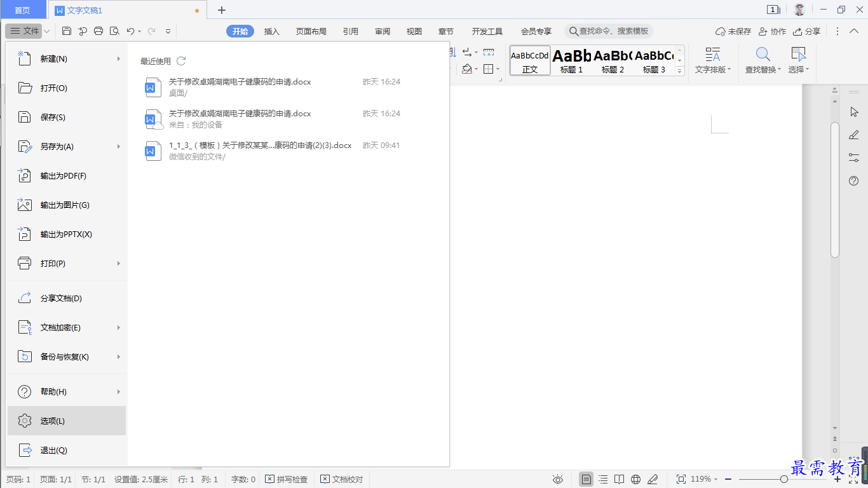The width and height of the screenshot is (868, 488).
Task: Click the pen/style icon in right sidebar
Action: (854, 135)
